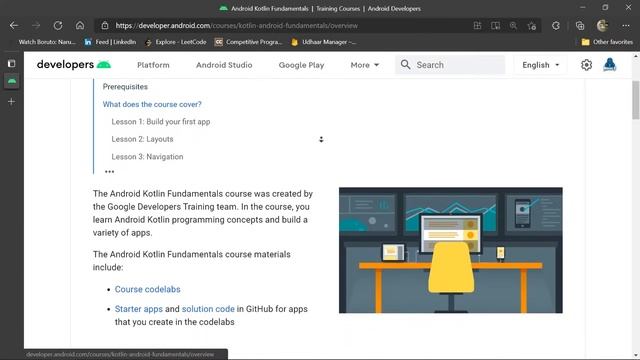
Task: Click the desk workstation illustration
Action: pos(451,250)
